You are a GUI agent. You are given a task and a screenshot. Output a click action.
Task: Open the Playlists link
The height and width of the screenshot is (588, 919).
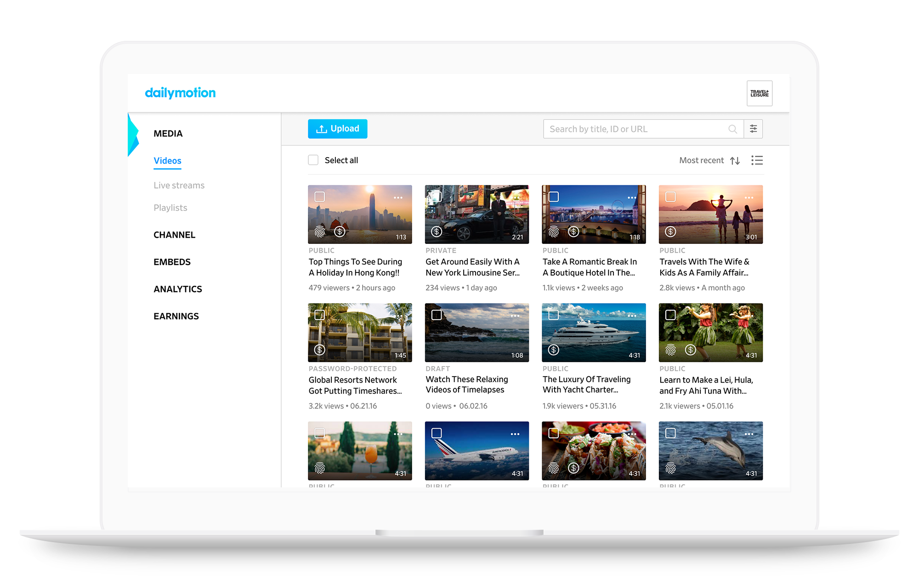170,208
